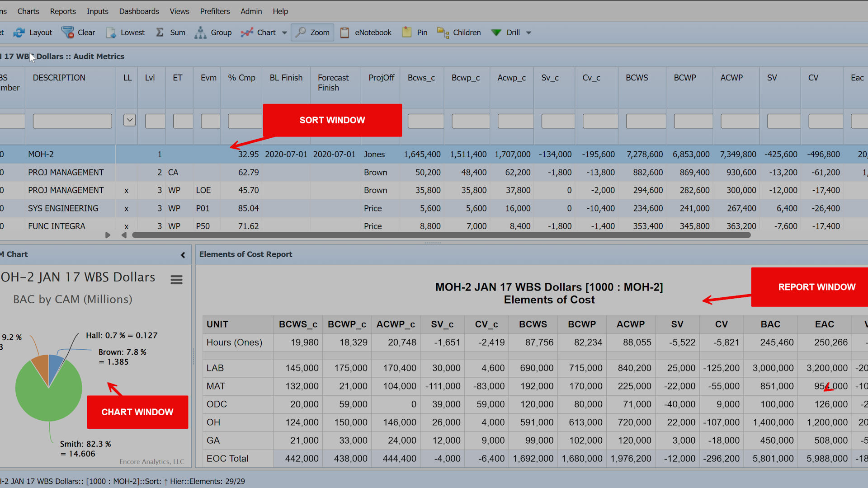Click the ODC row in cost report
Image resolution: width=868 pixels, height=488 pixels.
click(535, 404)
